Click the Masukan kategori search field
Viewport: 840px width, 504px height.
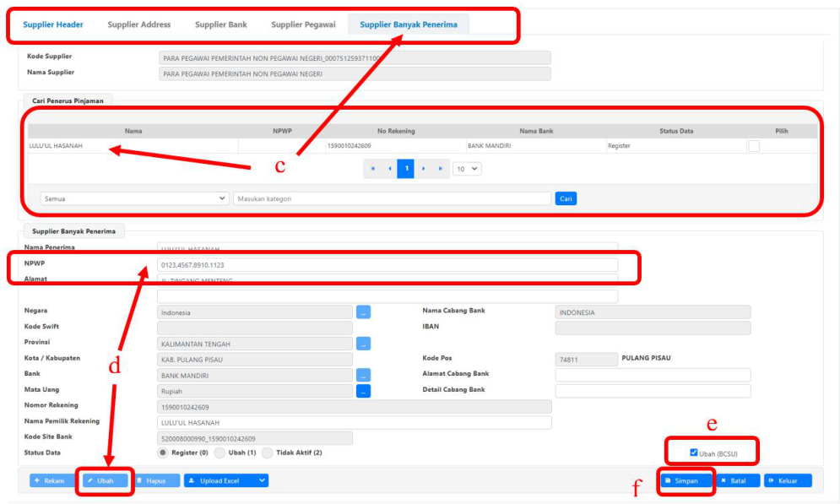392,198
